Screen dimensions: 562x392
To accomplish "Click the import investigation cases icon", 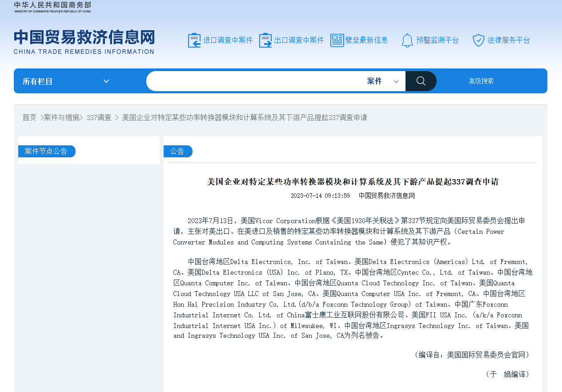I will tap(194, 40).
